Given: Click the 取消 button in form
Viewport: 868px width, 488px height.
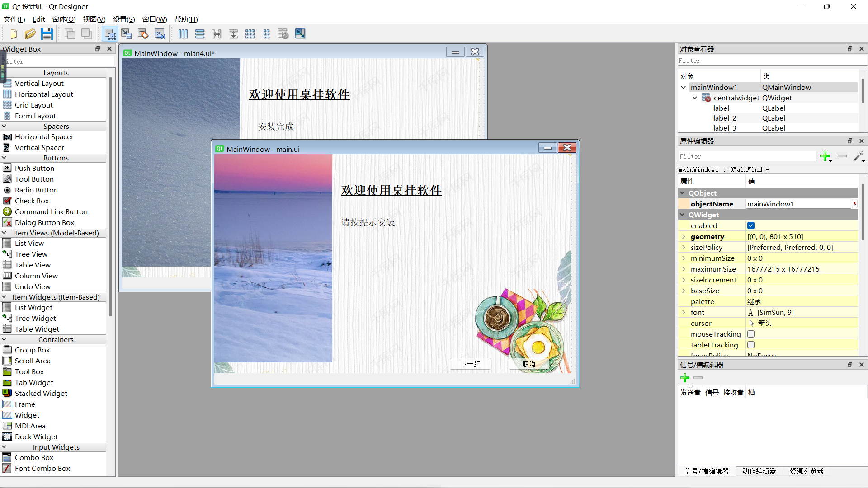Looking at the screenshot, I should [528, 364].
